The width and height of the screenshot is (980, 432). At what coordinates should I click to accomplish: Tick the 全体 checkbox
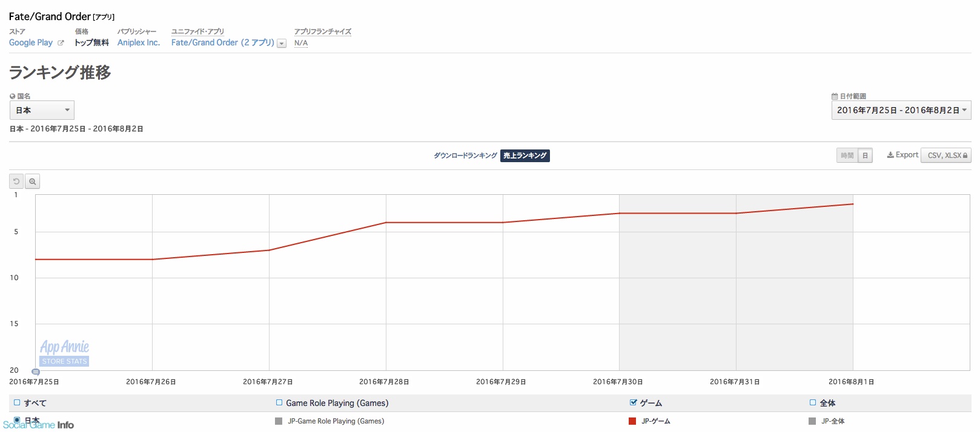813,402
